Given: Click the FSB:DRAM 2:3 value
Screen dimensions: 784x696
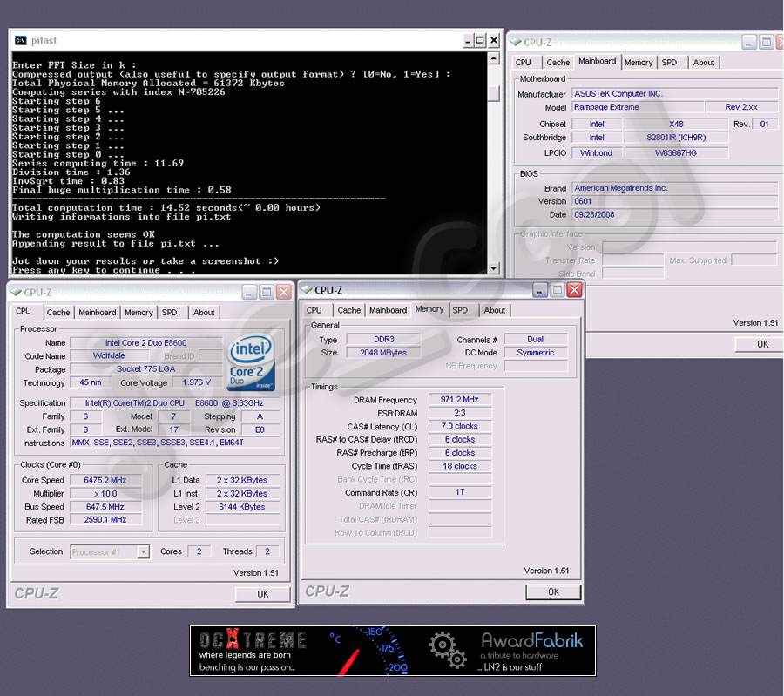Looking at the screenshot, I should [x=459, y=413].
